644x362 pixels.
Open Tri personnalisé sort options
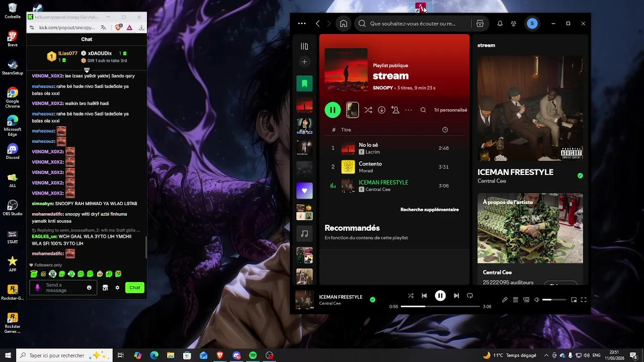(x=450, y=110)
